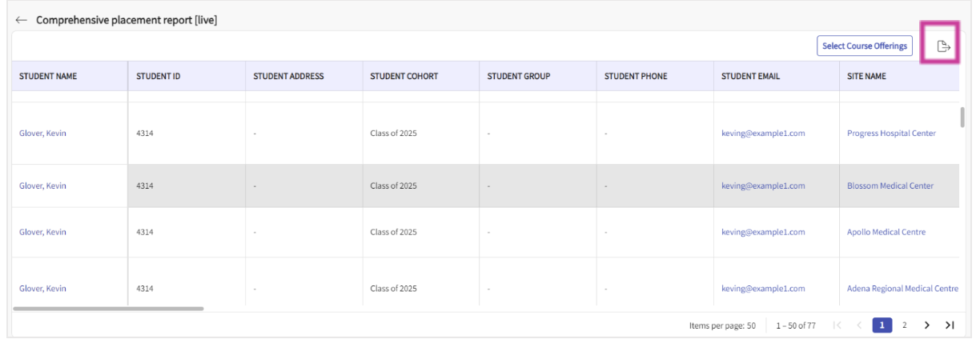Click the export report icon
Screen dimensions: 980x339
(943, 47)
